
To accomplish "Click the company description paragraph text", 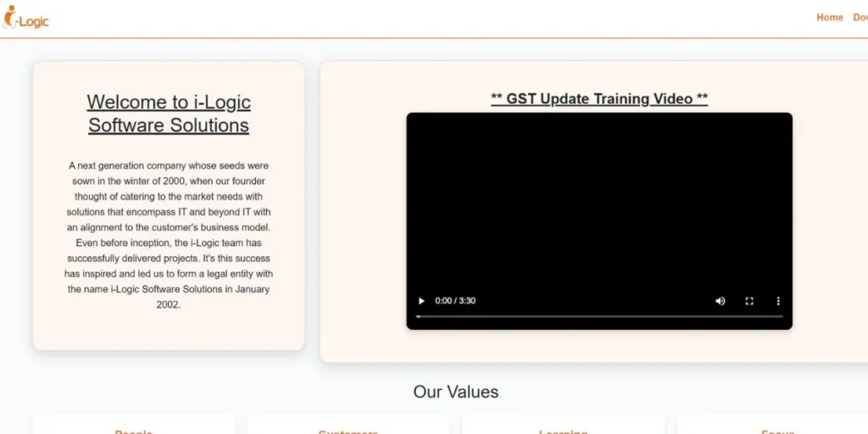I will click(x=169, y=235).
